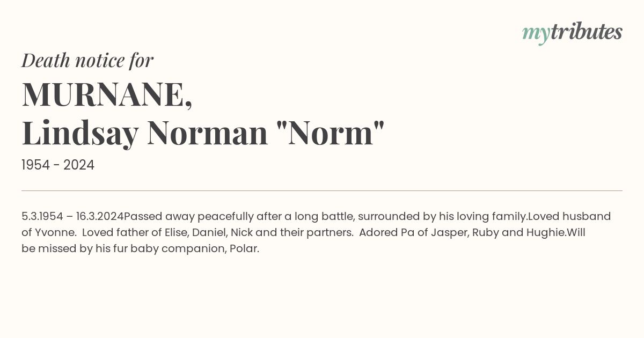This screenshot has height=338, width=644.
Task: Select the date 5.3.1954 in the notice
Action: click(42, 216)
